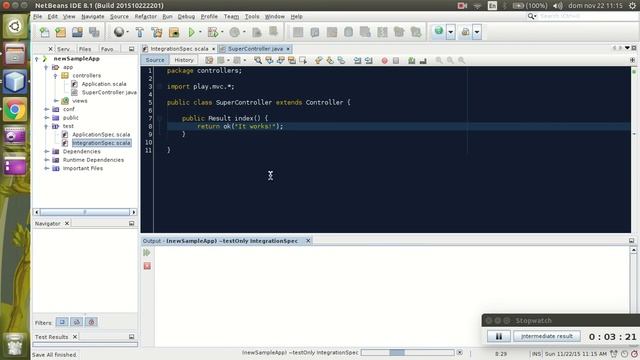Toggle the third Navigator filter button
The image size is (640, 360).
pos(91,322)
